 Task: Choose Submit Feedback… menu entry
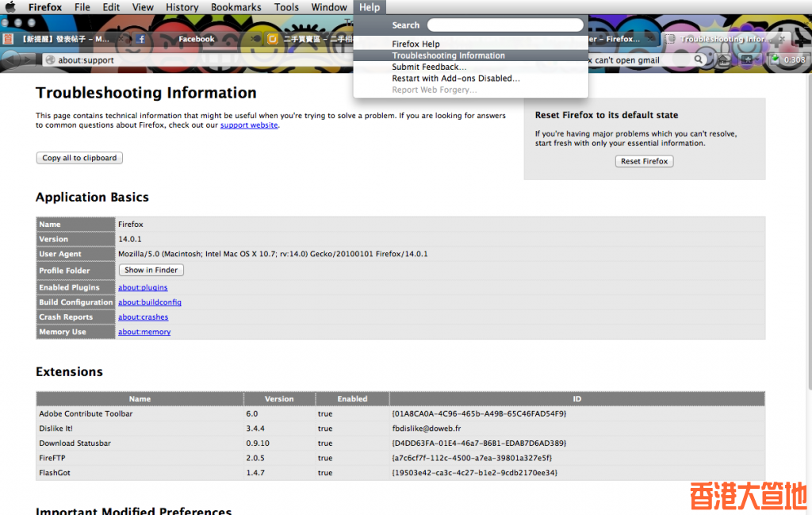coord(471,67)
